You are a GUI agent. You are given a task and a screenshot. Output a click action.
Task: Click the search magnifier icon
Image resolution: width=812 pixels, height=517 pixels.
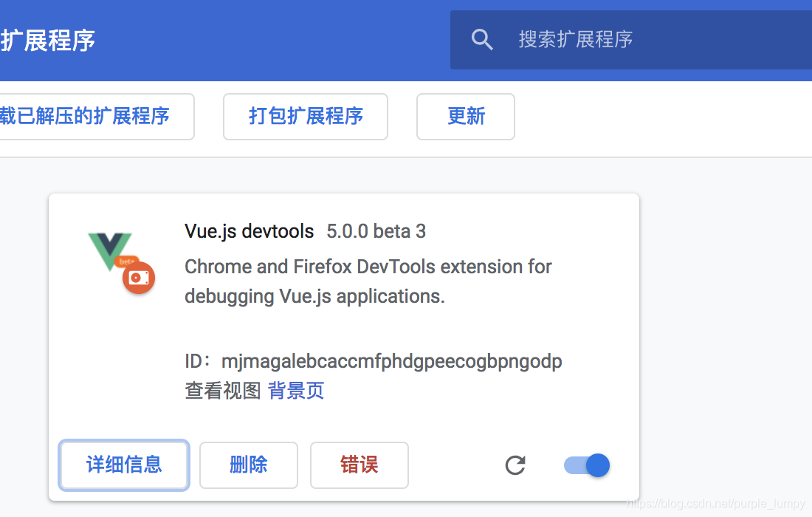[x=481, y=39]
